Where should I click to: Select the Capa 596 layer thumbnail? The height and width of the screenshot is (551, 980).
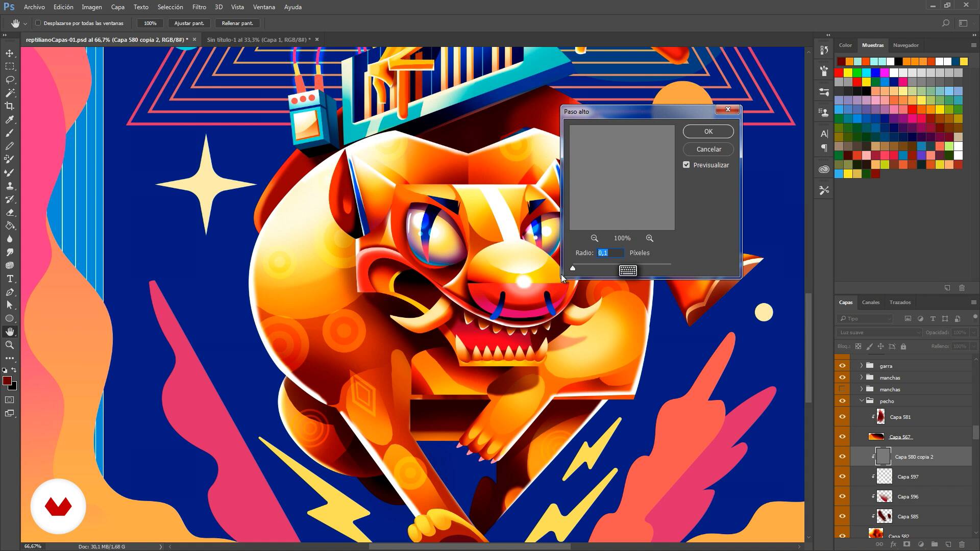(x=884, y=496)
